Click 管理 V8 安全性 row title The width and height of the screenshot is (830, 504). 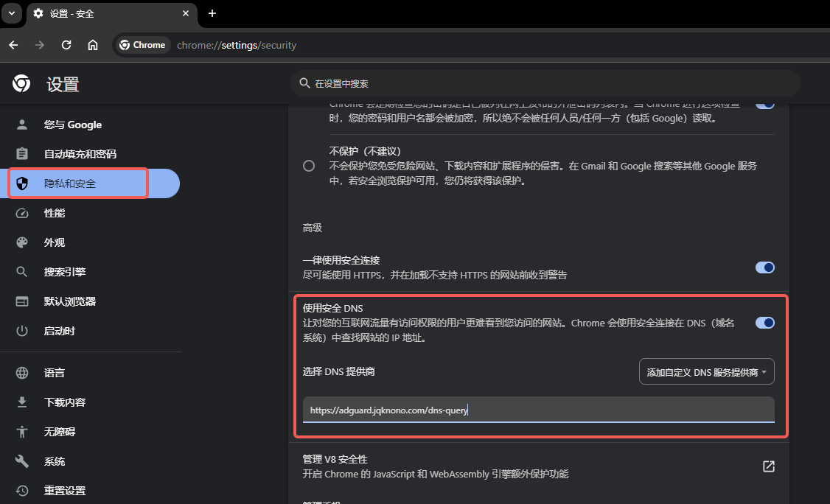pyautogui.click(x=335, y=459)
